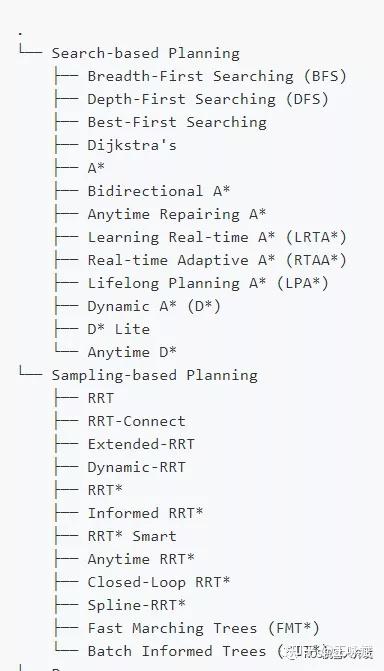The height and width of the screenshot is (671, 384).
Task: Click the RRT-Connect entry
Action: pos(137,421)
